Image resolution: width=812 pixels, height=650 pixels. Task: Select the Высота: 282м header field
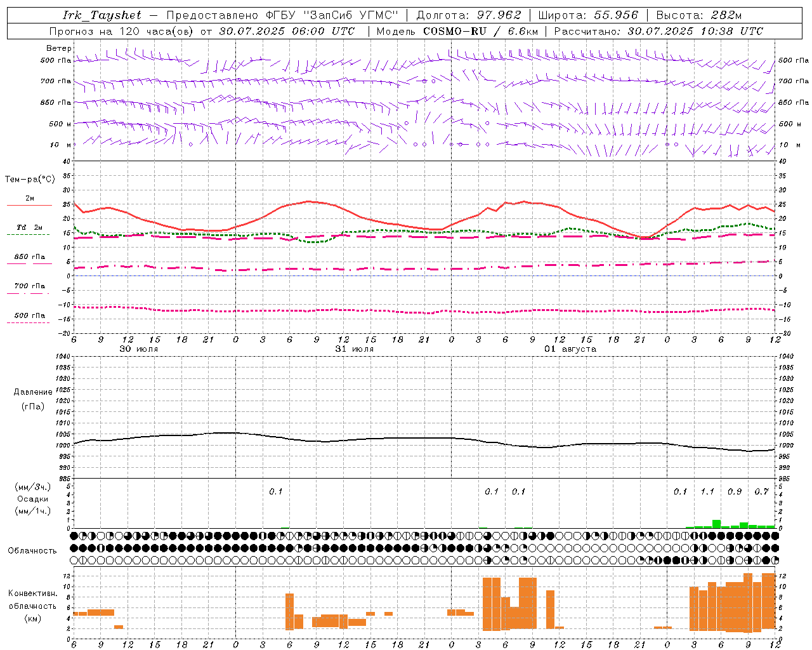point(698,15)
